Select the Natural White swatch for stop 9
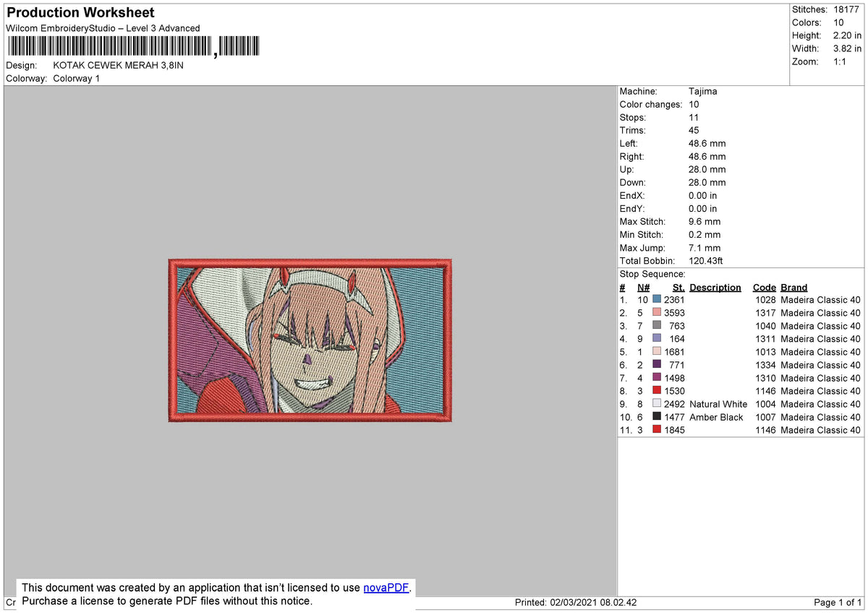The image size is (868, 613). coord(655,403)
